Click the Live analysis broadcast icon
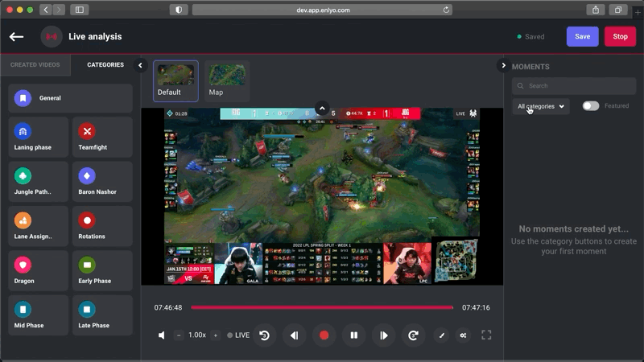The height and width of the screenshot is (362, 644). (x=52, y=36)
